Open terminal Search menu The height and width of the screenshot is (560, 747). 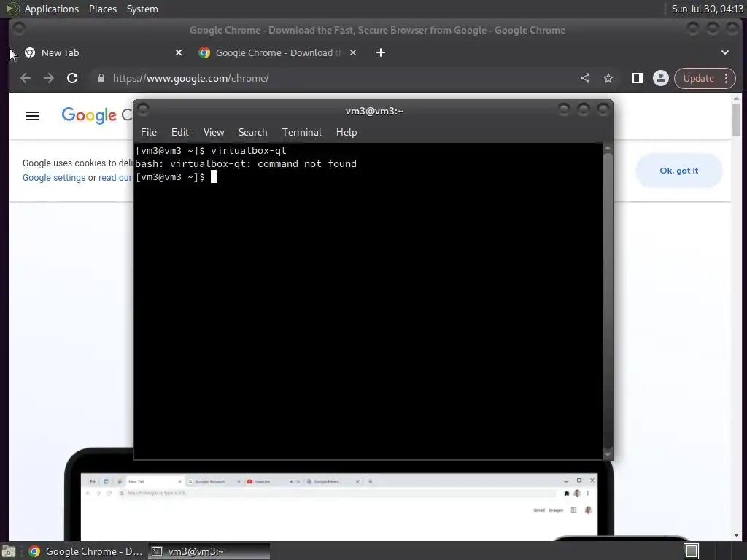point(252,133)
